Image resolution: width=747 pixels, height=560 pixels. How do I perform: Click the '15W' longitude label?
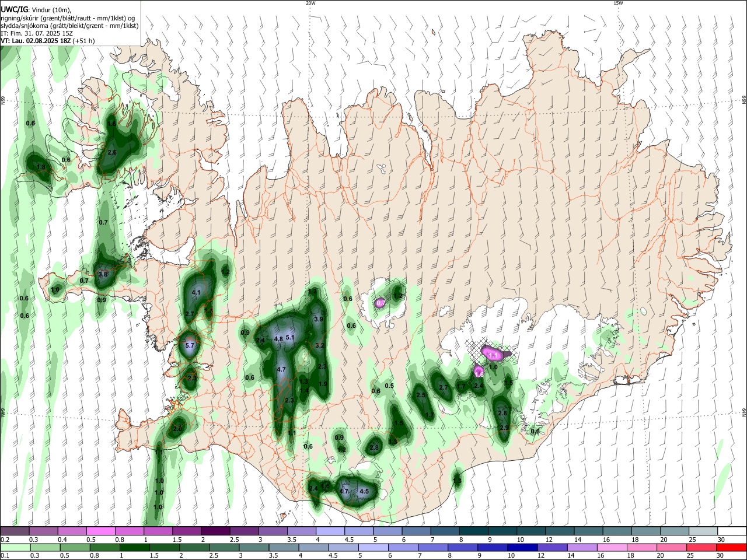coord(618,3)
